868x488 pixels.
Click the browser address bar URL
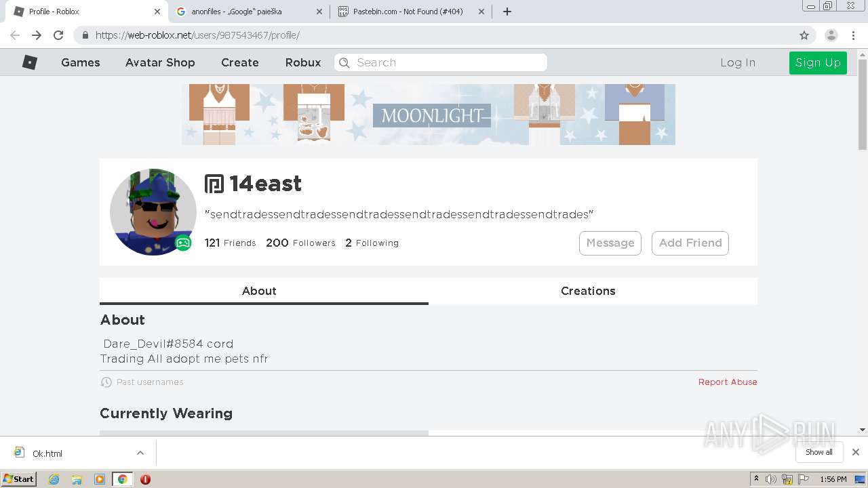coord(197,35)
